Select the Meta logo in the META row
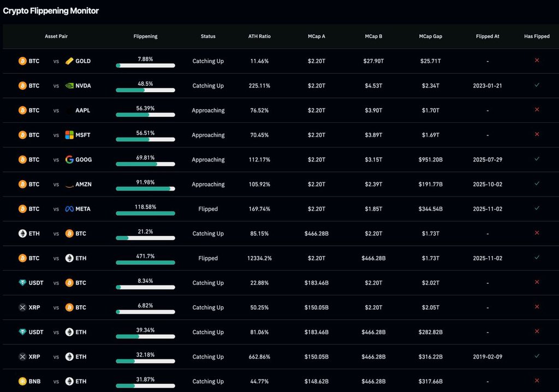The height and width of the screenshot is (392, 559). pyautogui.click(x=68, y=209)
